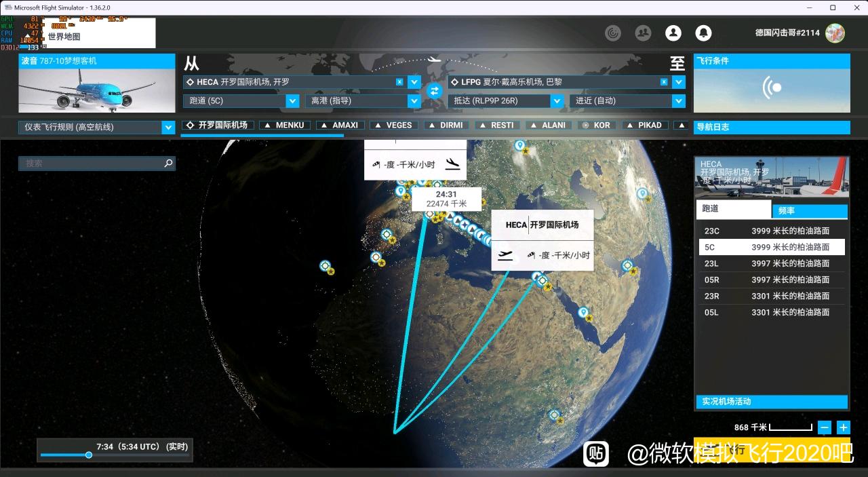The image size is (868, 477).
Task: Open the 飞行条件 flight conditions panel header
Action: pos(772,61)
